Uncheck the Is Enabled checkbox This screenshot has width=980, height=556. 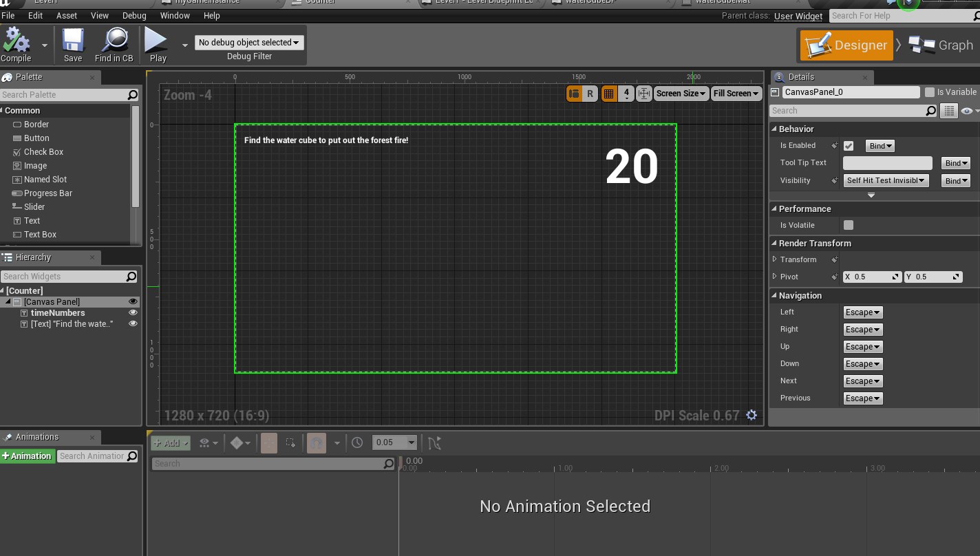(849, 145)
